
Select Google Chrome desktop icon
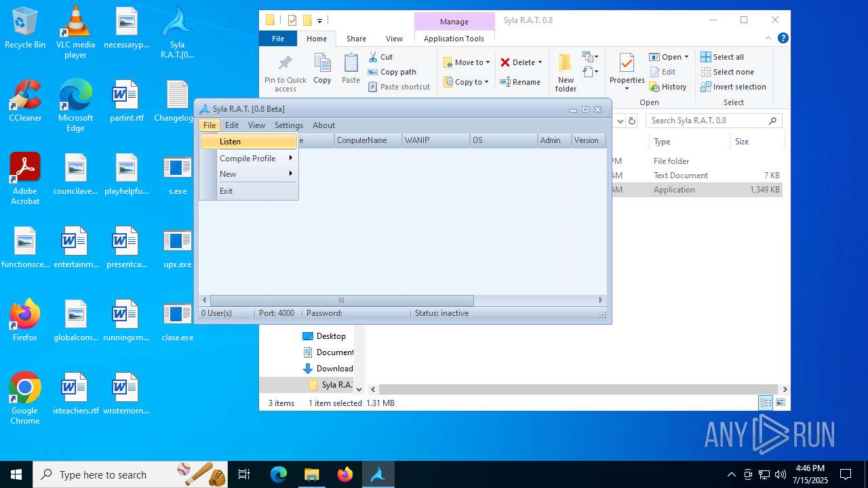coord(25,399)
